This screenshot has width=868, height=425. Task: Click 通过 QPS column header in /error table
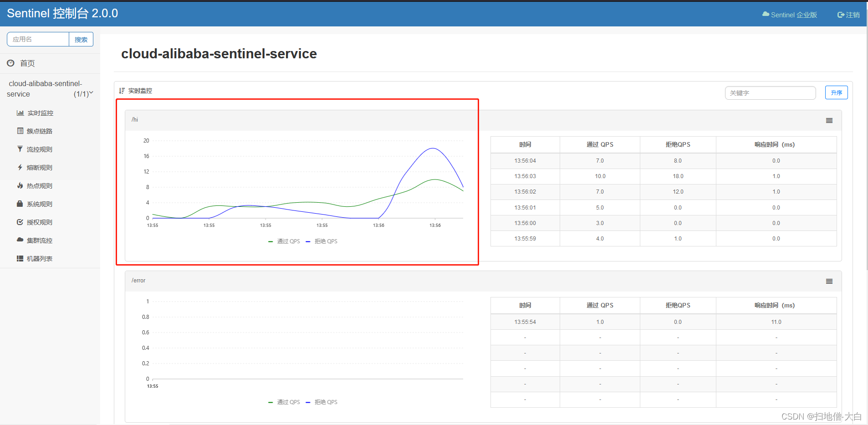coord(600,305)
